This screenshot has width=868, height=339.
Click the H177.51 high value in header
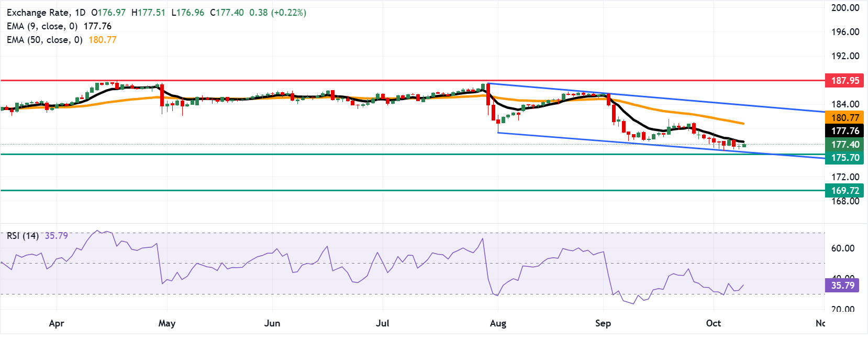(149, 13)
